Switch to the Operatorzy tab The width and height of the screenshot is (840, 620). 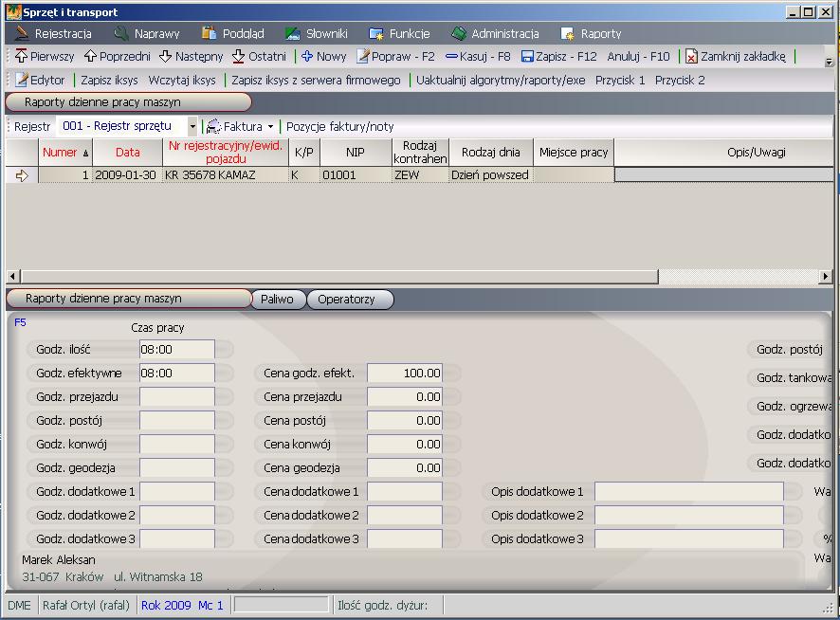tap(350, 299)
